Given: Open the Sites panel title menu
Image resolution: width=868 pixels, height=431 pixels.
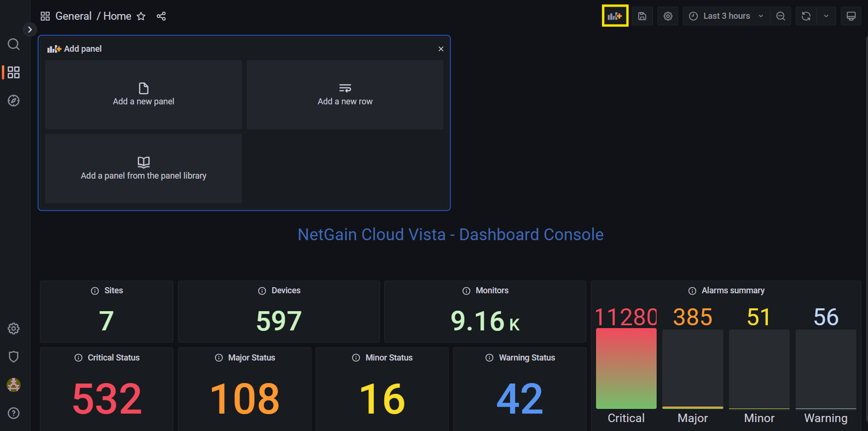Looking at the screenshot, I should click(x=114, y=290).
